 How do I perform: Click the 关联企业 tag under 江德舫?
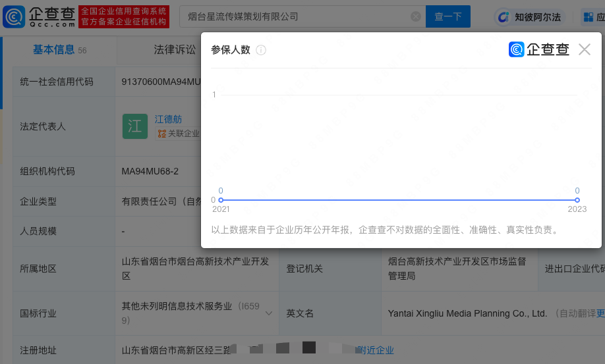click(178, 133)
